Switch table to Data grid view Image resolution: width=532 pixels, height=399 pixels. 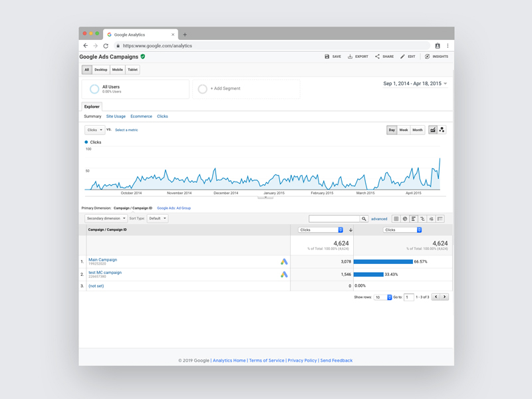click(x=396, y=219)
